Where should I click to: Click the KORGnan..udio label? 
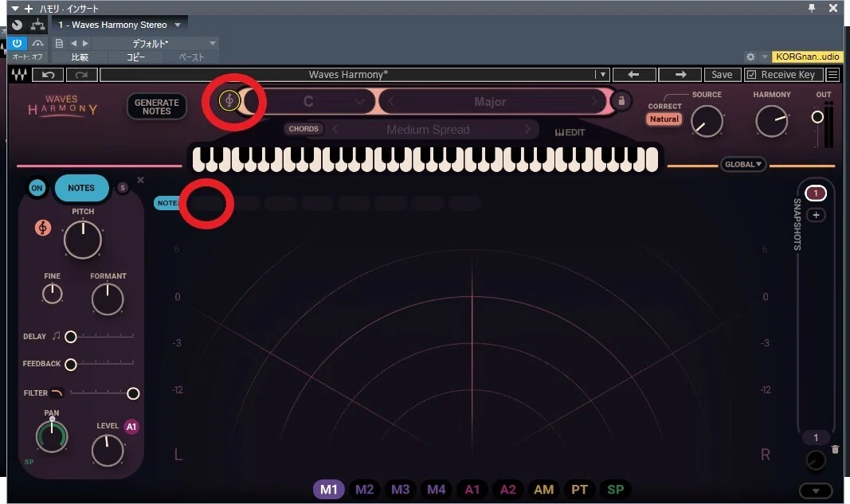click(x=807, y=57)
